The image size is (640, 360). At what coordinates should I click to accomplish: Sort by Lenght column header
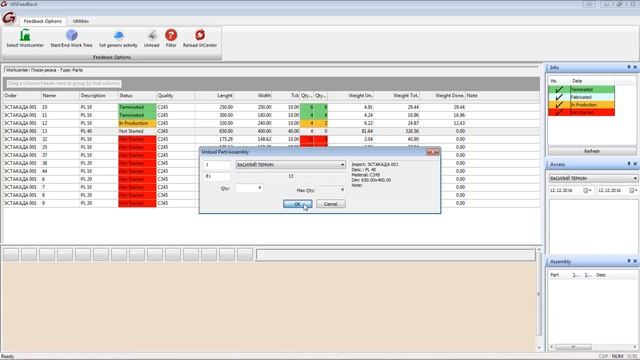coord(214,96)
